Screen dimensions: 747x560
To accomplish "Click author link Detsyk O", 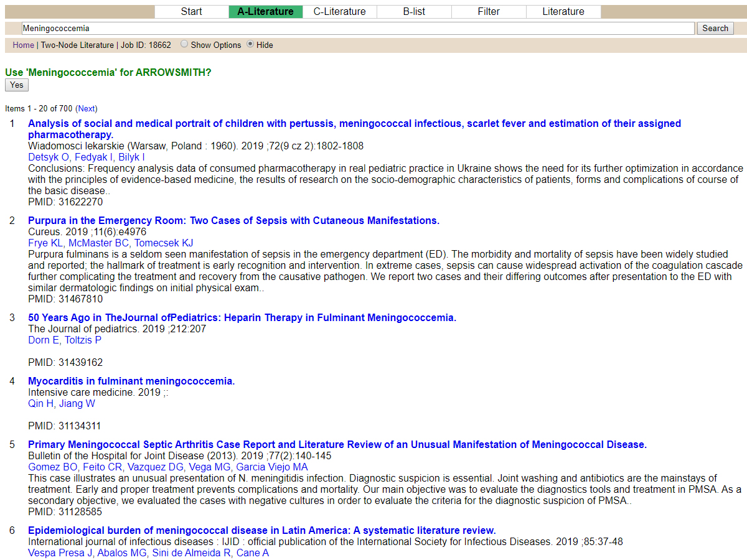I will click(49, 157).
